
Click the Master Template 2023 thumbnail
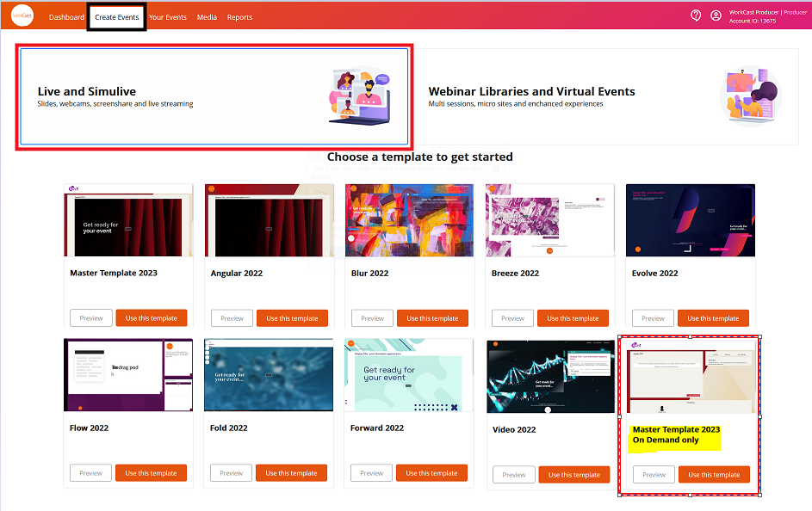pos(128,220)
